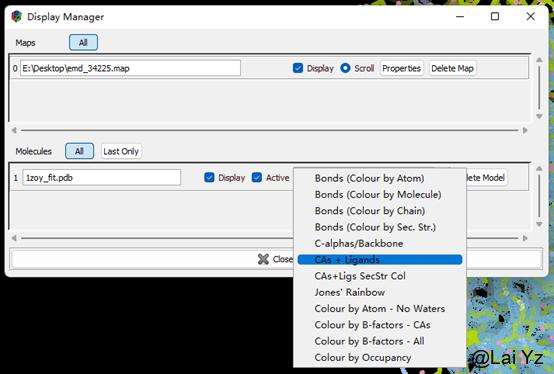Click Molecules horizontal scroll right arrow
This screenshot has height=374, width=554.
tap(525, 238)
